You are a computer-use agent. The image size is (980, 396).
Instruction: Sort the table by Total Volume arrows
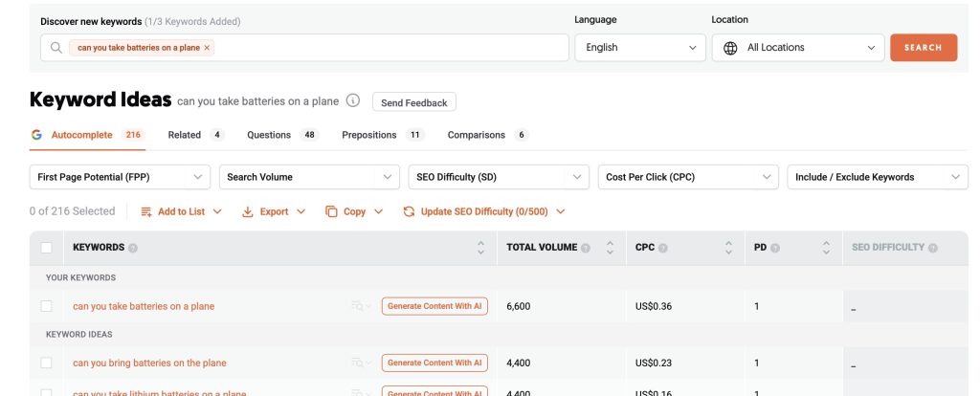coord(609,248)
